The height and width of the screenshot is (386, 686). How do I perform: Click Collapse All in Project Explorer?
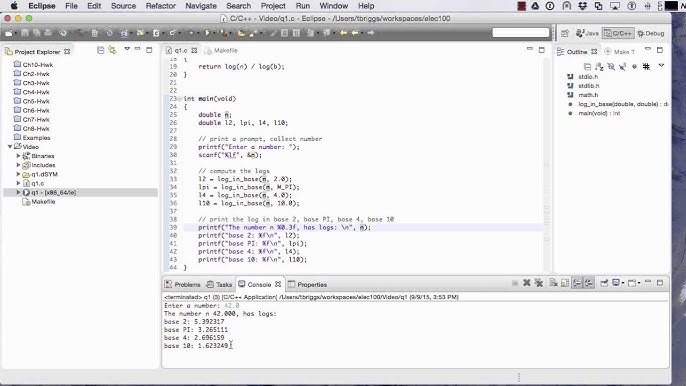(x=100, y=50)
